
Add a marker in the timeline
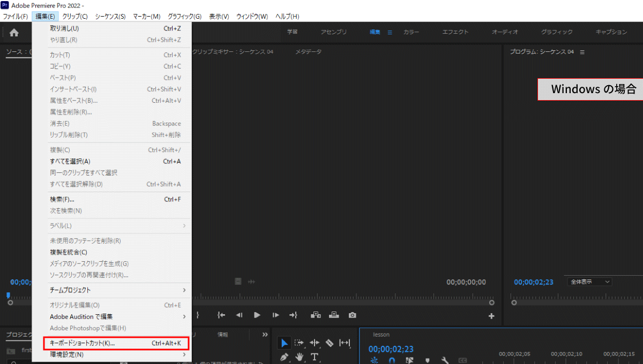click(427, 360)
